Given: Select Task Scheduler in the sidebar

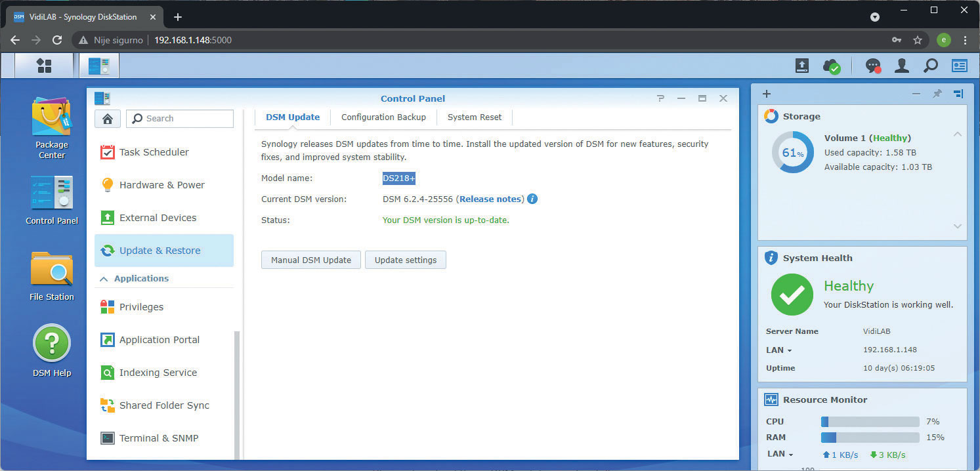Looking at the screenshot, I should click(154, 152).
